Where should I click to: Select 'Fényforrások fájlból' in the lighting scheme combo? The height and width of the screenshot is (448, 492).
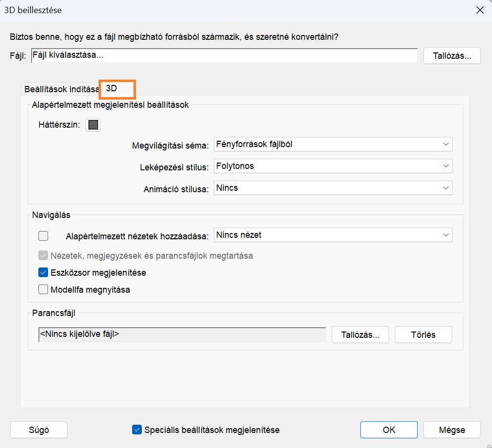click(333, 144)
